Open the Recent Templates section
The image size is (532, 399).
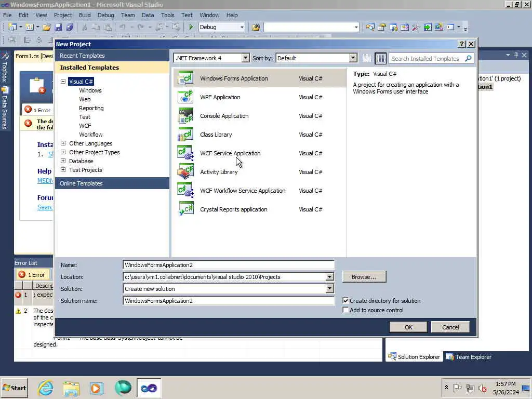tap(112, 56)
